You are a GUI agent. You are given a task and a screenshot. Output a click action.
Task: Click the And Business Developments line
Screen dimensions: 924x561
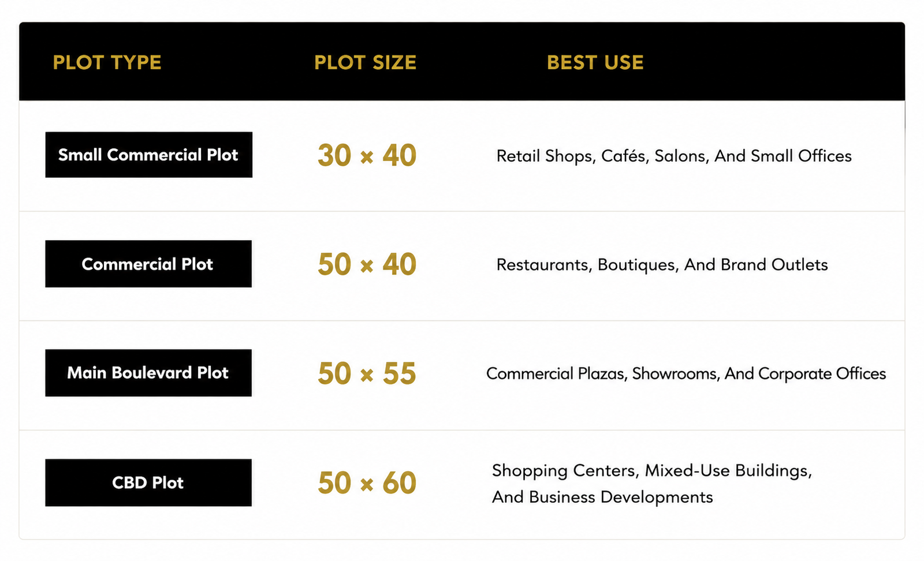pyautogui.click(x=602, y=497)
